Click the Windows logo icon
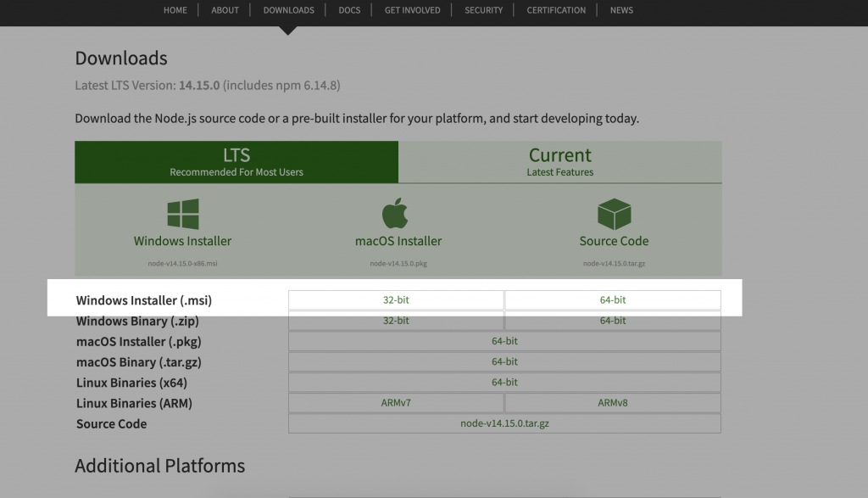This screenshot has width=868, height=498. [x=183, y=214]
